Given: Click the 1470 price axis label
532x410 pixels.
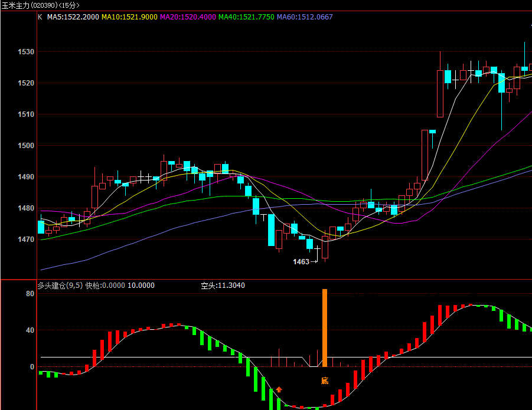Looking at the screenshot, I should (x=26, y=240).
